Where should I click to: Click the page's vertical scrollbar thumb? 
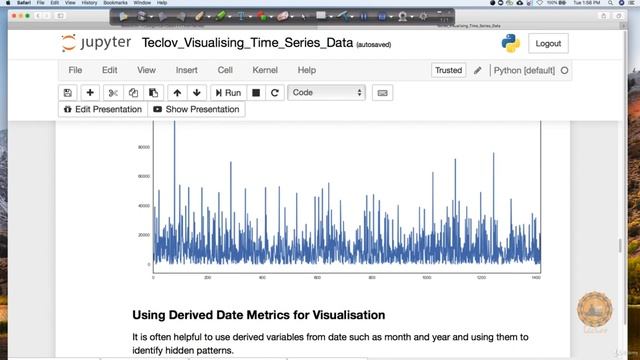coord(621,245)
